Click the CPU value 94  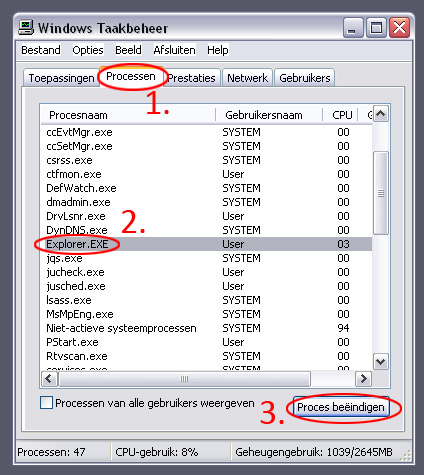343,328
